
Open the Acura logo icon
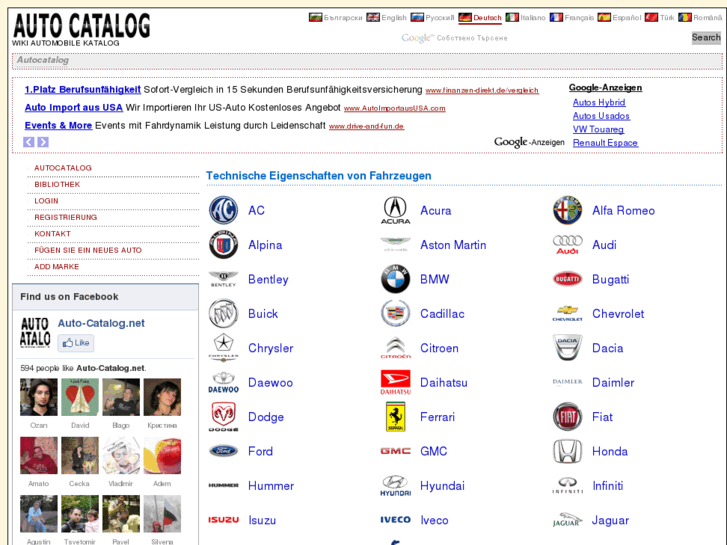click(395, 210)
